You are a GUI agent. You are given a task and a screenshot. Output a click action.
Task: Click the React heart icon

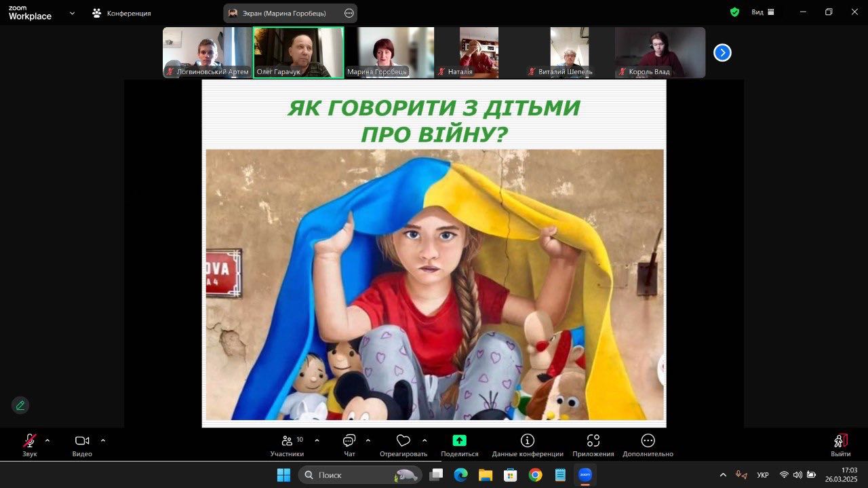tap(403, 445)
